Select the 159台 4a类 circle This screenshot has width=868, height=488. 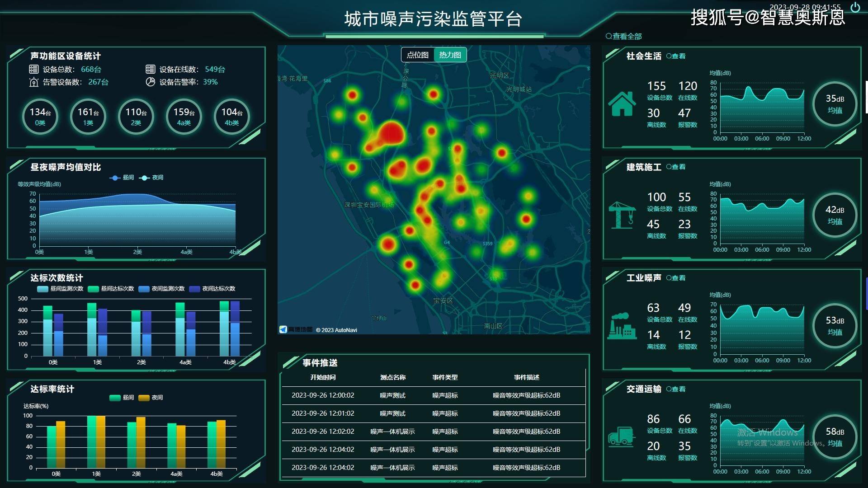coord(184,116)
